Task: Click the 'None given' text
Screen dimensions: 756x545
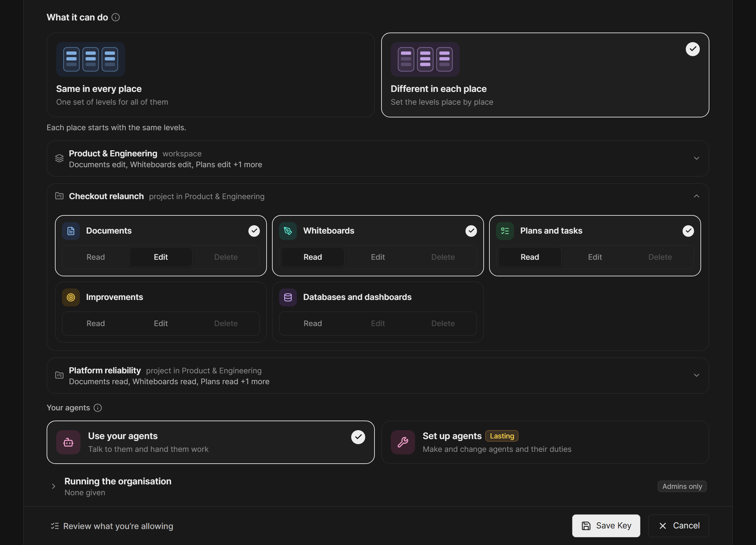Action: coord(85,493)
